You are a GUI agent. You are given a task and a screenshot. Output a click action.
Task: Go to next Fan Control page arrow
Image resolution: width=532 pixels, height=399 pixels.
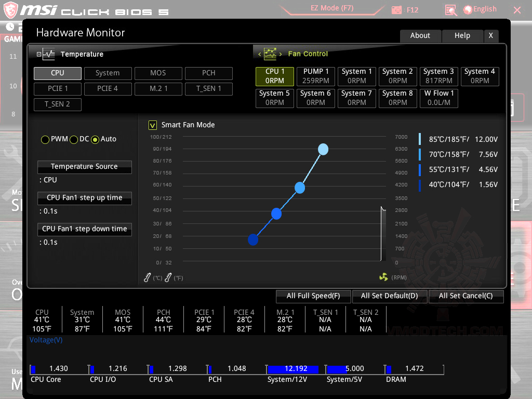[x=281, y=54]
